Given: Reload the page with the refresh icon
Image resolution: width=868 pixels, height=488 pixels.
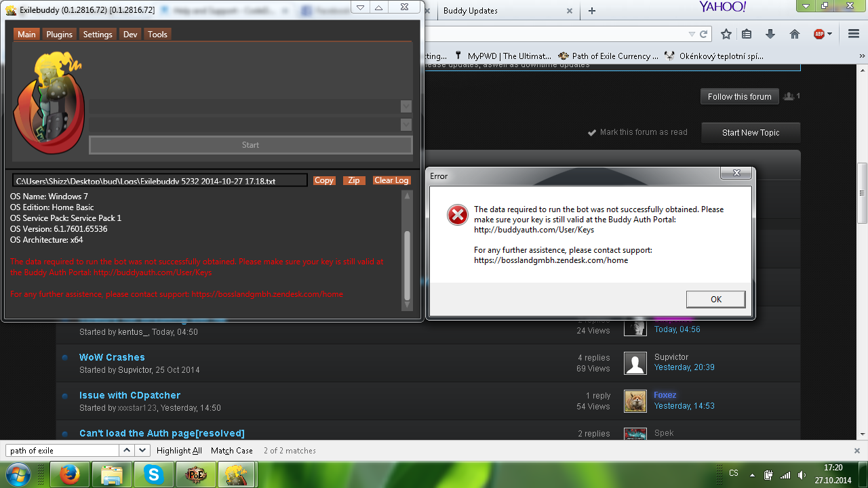Looking at the screenshot, I should [x=704, y=34].
